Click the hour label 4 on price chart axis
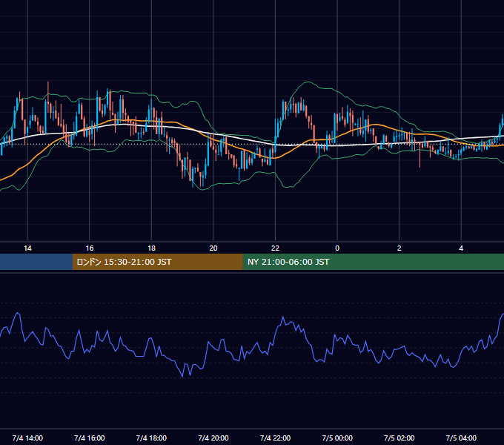504x445 pixels. point(461,248)
